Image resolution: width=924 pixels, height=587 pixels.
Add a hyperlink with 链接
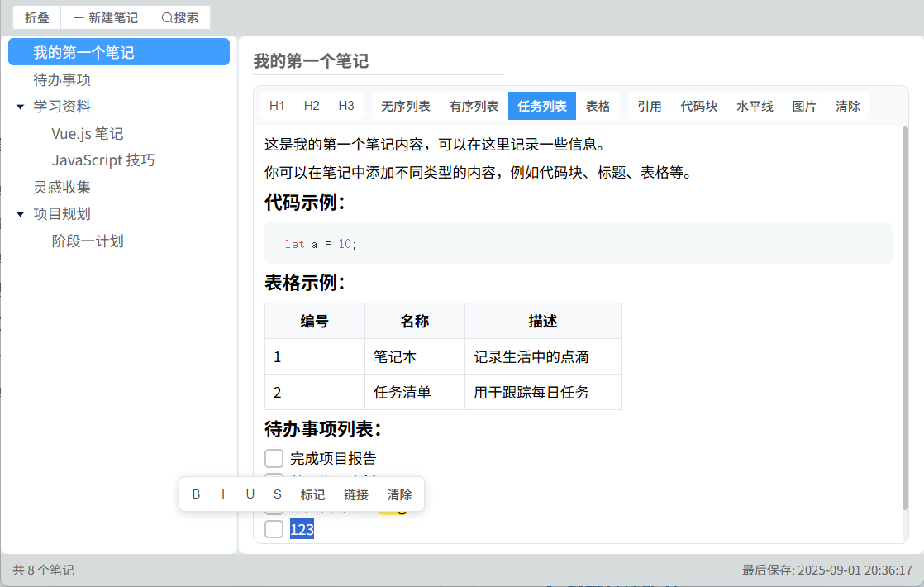tap(356, 494)
